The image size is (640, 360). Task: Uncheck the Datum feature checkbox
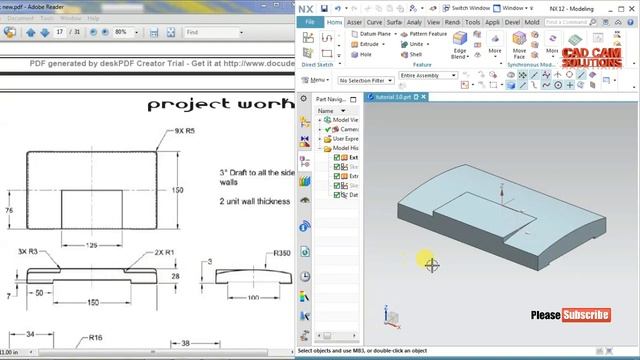(337, 195)
